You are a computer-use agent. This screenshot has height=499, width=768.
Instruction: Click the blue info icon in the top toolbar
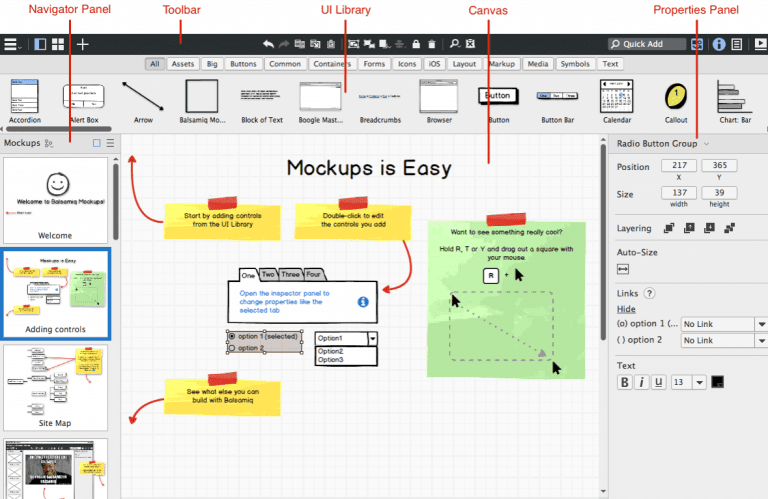coord(718,44)
